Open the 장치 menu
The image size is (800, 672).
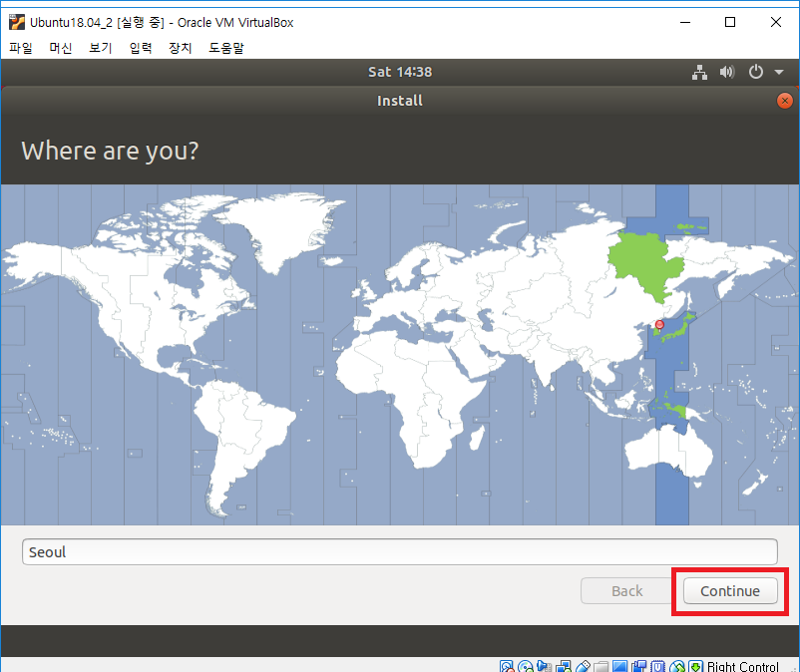coord(181,48)
